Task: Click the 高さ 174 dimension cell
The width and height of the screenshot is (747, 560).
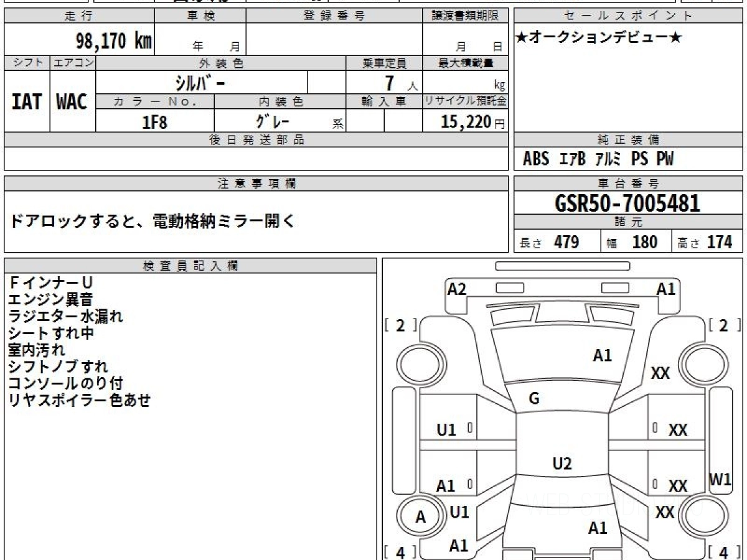Action: (x=707, y=242)
